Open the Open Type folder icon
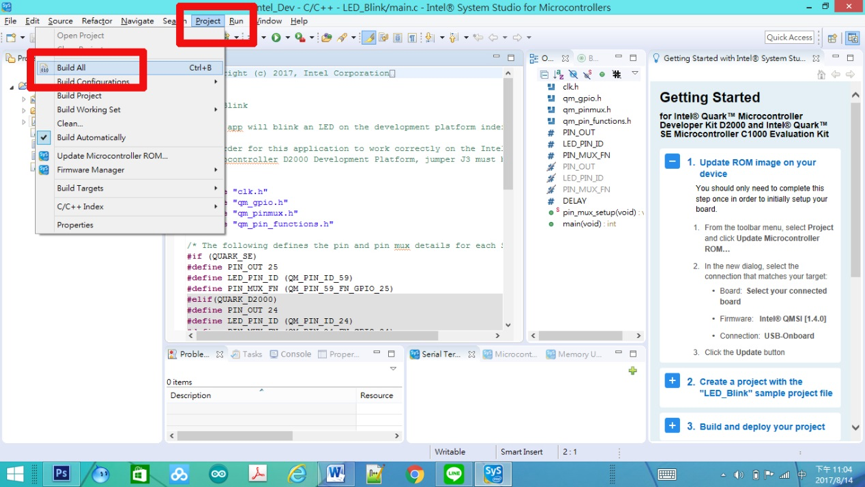 click(327, 38)
